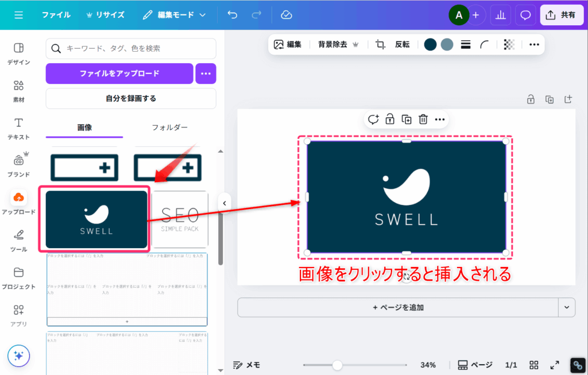The height and width of the screenshot is (375, 588).
Task: Check cloud save status icon
Action: click(x=287, y=15)
